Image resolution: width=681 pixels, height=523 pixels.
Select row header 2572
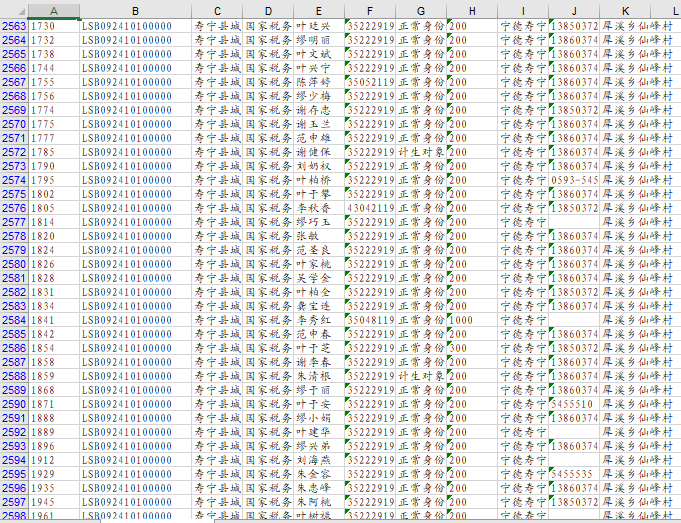14,152
